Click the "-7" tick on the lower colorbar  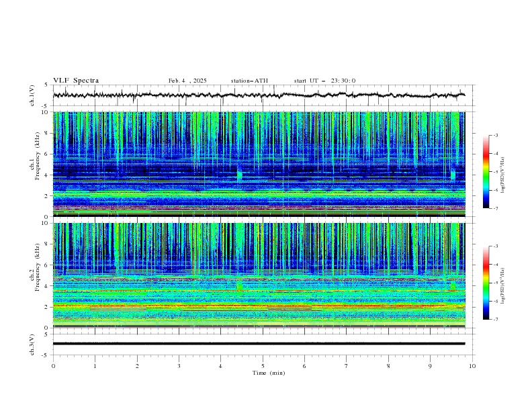[x=496, y=320]
